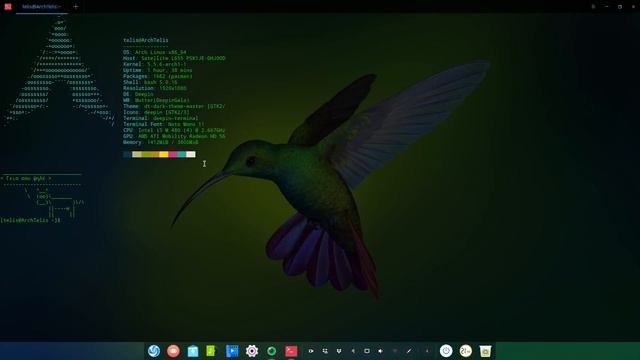The height and width of the screenshot is (360, 640).
Task: Open the file manager in the dock
Action: (x=193, y=351)
